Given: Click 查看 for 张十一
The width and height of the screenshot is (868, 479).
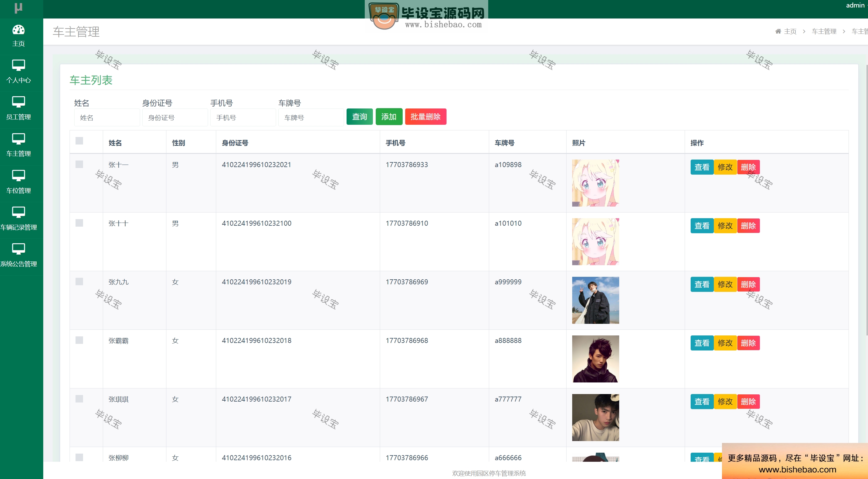Looking at the screenshot, I should tap(702, 167).
